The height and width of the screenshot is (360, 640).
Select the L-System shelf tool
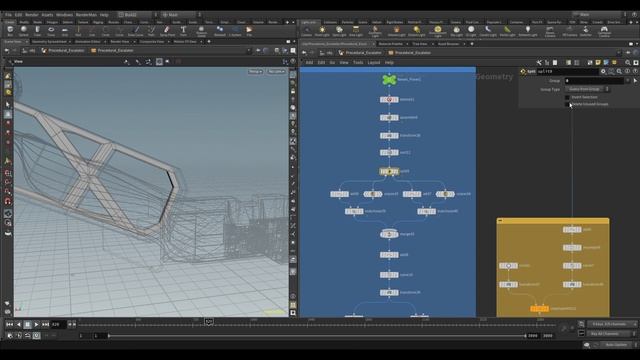(x=235, y=31)
